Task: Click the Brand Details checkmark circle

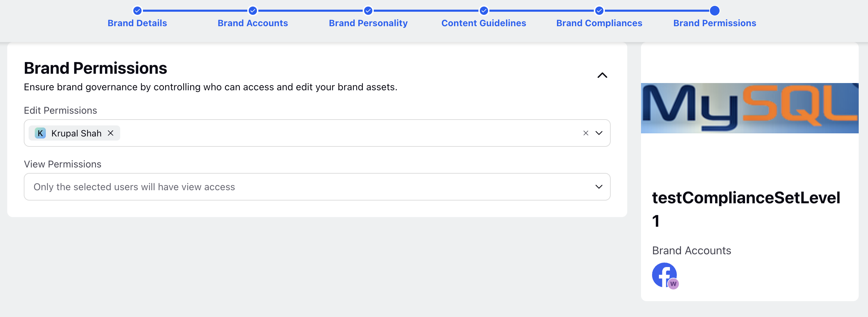Action: point(137,11)
